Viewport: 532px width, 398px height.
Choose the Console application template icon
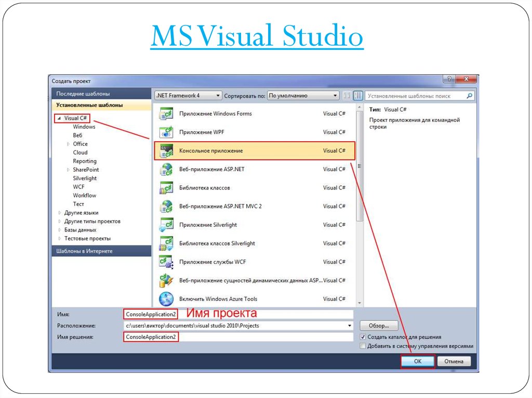(x=166, y=150)
